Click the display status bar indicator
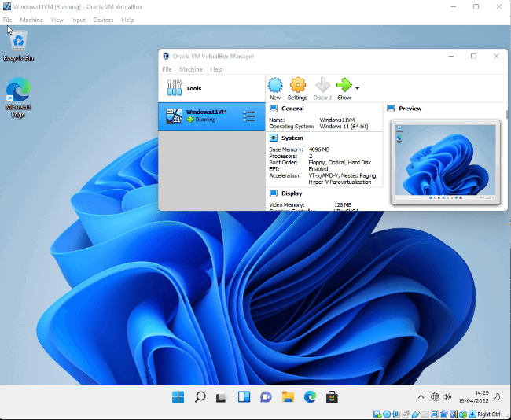This screenshot has height=420, width=511. point(435,414)
